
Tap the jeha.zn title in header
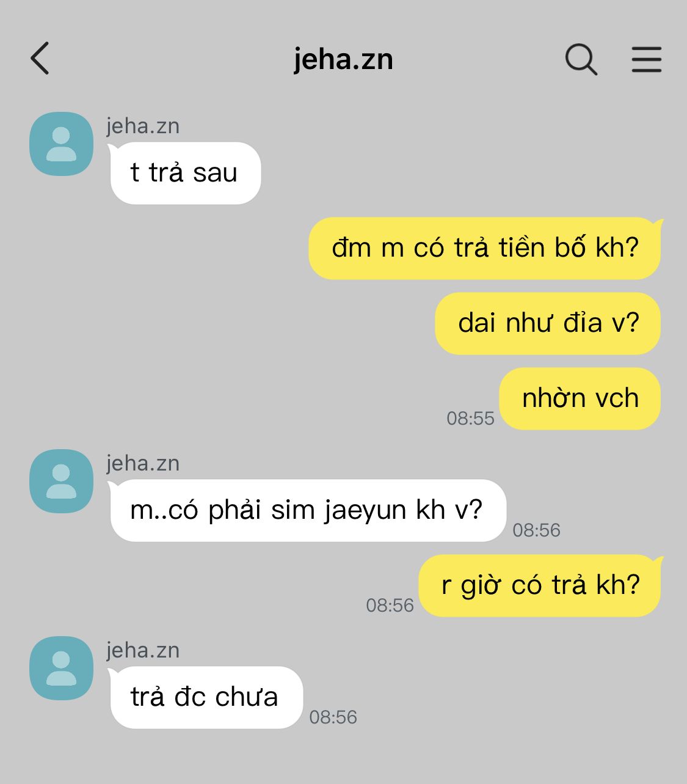click(x=343, y=60)
